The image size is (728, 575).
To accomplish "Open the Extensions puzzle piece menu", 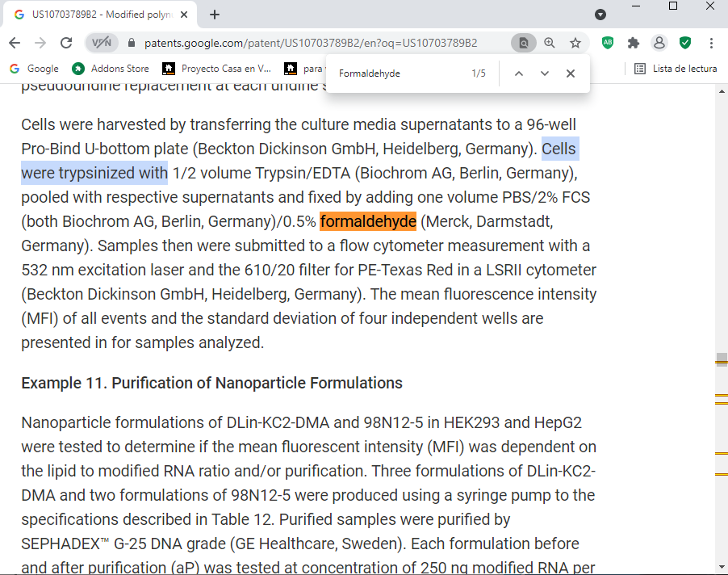I will (634, 43).
